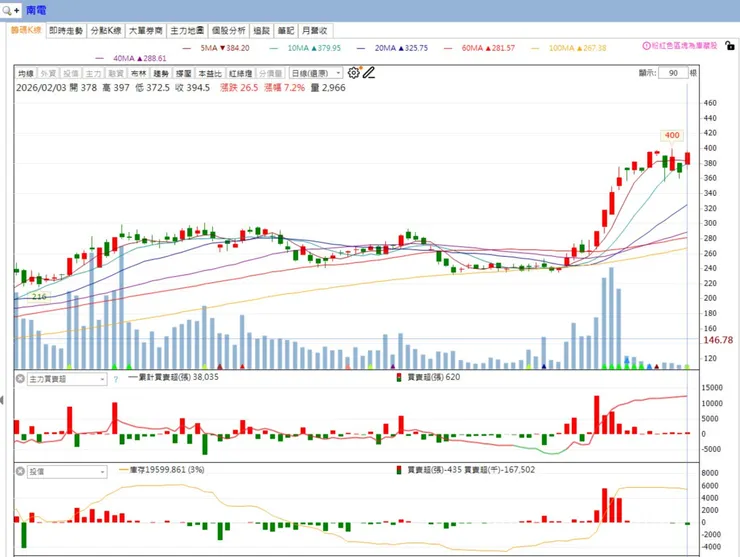This screenshot has width=740, height=557.
Task: Switch to the 主力地圖 tab
Action: [187, 31]
